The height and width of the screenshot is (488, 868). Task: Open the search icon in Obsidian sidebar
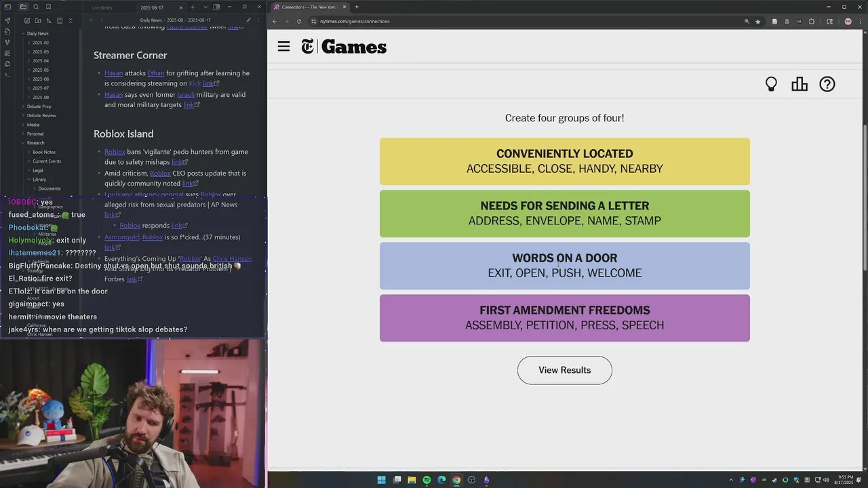coord(36,7)
